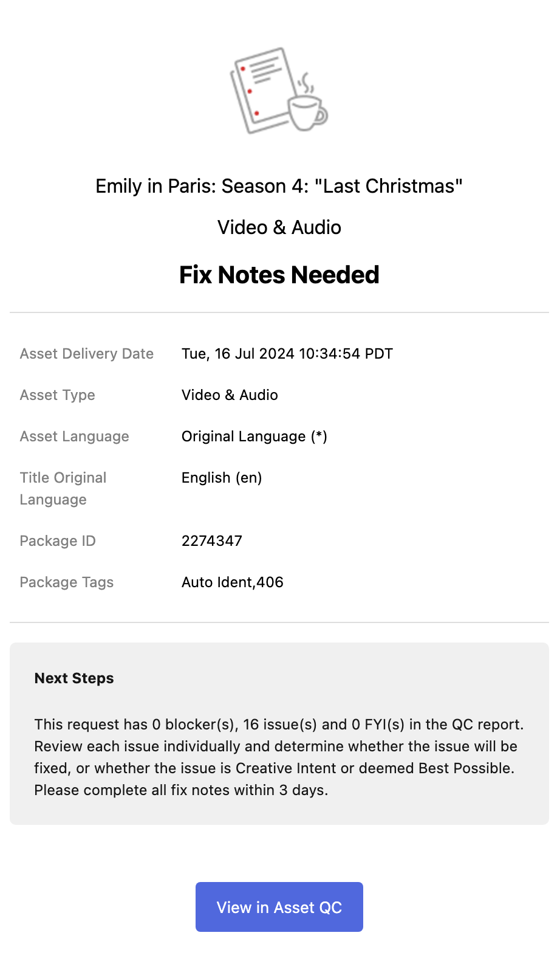This screenshot has height=958, width=560.
Task: Click the Asset Delivery Date label
Action: click(87, 354)
